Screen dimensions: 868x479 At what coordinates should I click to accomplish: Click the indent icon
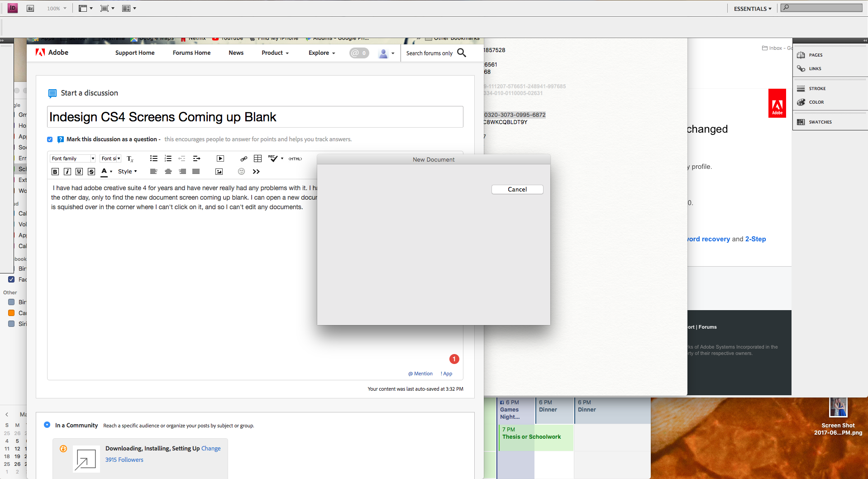tap(196, 158)
